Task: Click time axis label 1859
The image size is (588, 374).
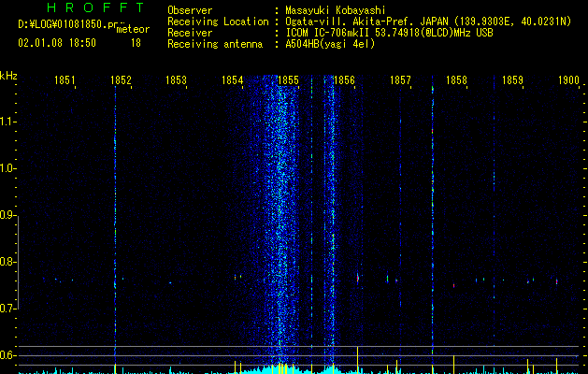Action: coord(512,80)
